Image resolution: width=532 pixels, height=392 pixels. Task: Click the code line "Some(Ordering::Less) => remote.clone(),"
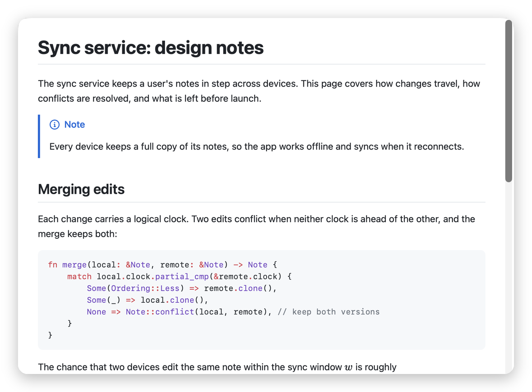[x=182, y=288]
